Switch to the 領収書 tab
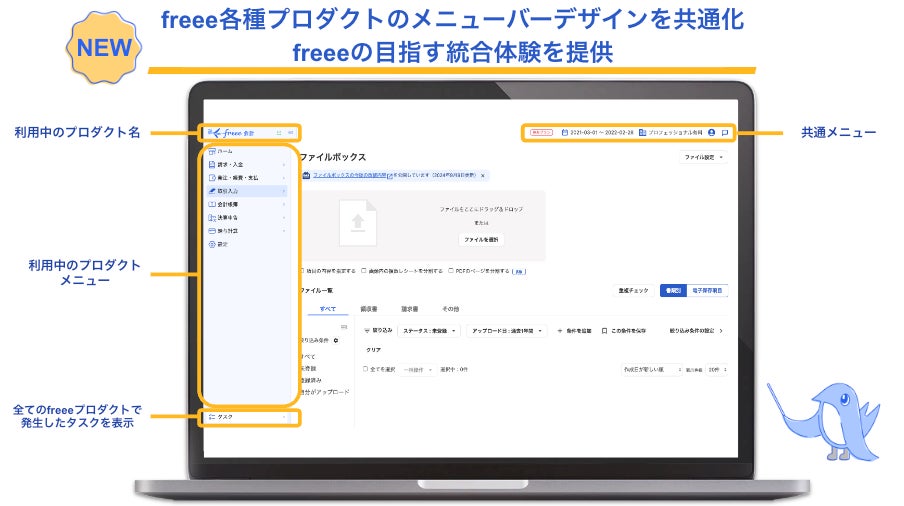This screenshot has width=904, height=506. click(x=369, y=309)
